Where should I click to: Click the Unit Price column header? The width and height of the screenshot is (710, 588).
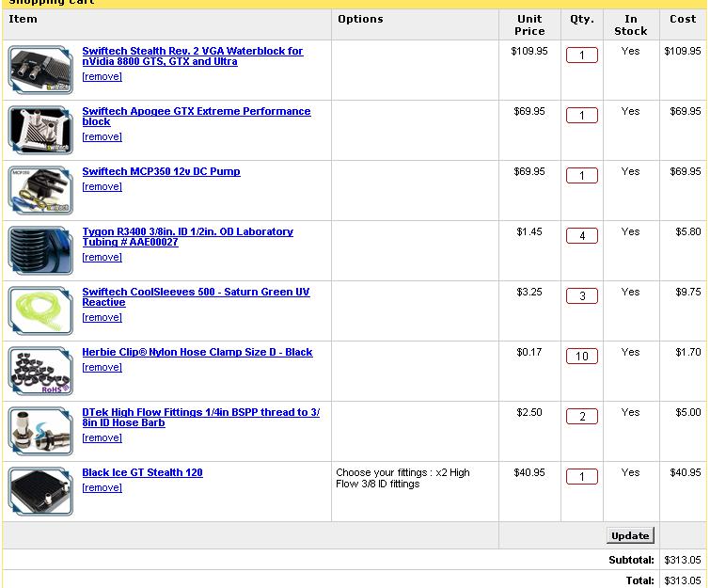click(x=529, y=24)
